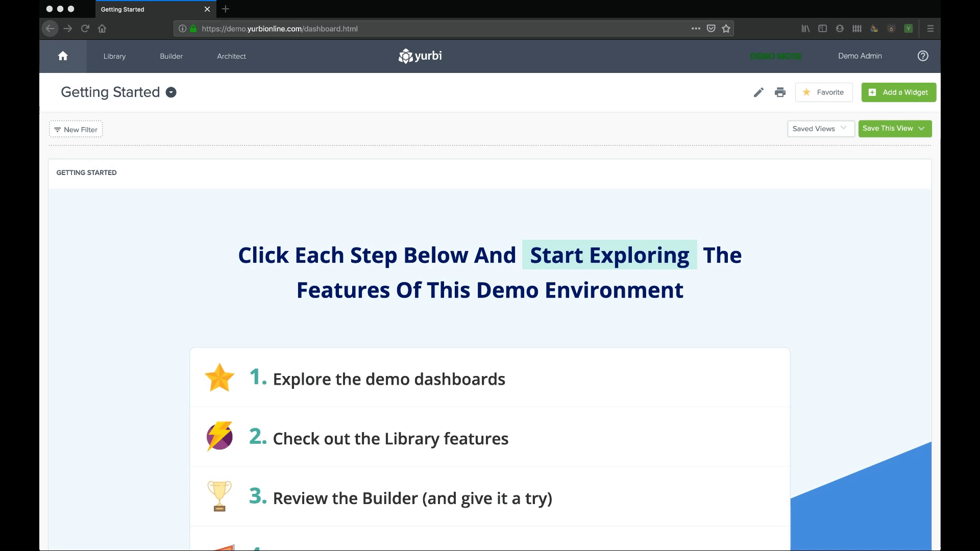The image size is (980, 551).
Task: Click the gold star step icon
Action: coord(219,378)
